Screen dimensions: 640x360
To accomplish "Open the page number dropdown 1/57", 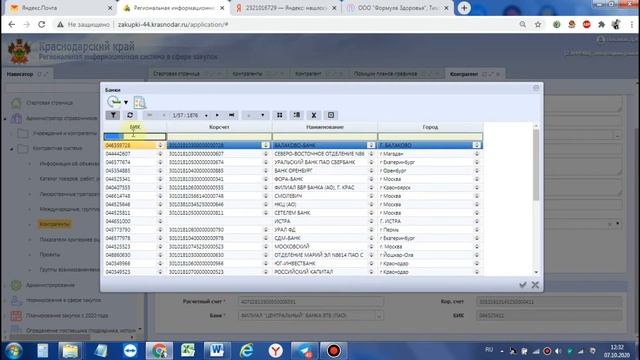I will click(206, 116).
